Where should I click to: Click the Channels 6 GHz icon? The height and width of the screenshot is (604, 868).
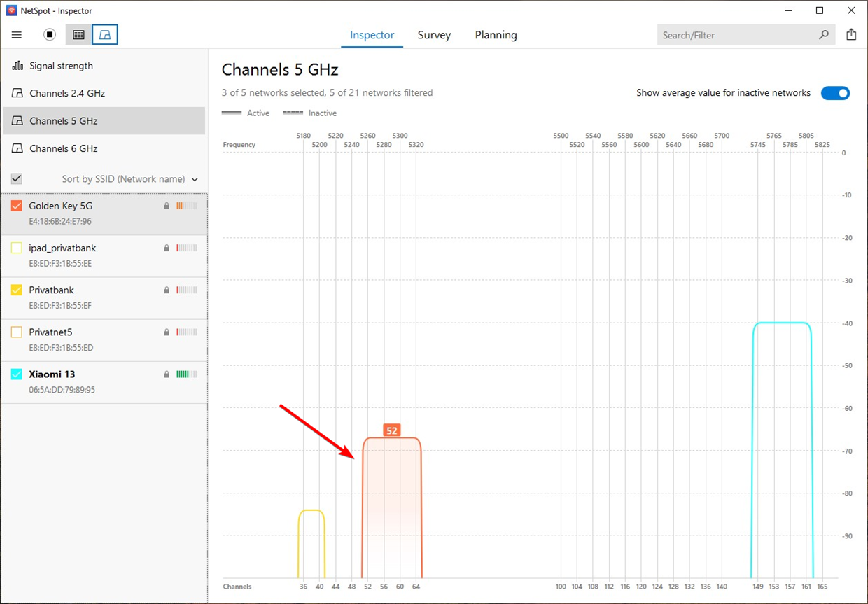tap(15, 148)
